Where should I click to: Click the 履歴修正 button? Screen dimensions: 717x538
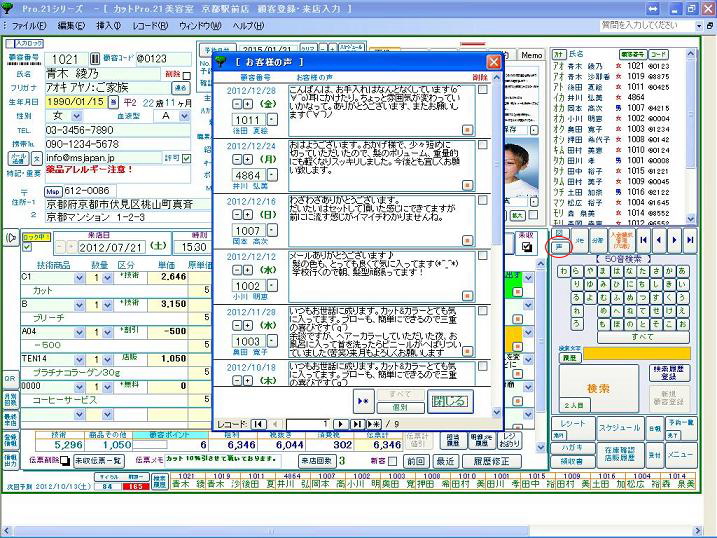coord(491,462)
